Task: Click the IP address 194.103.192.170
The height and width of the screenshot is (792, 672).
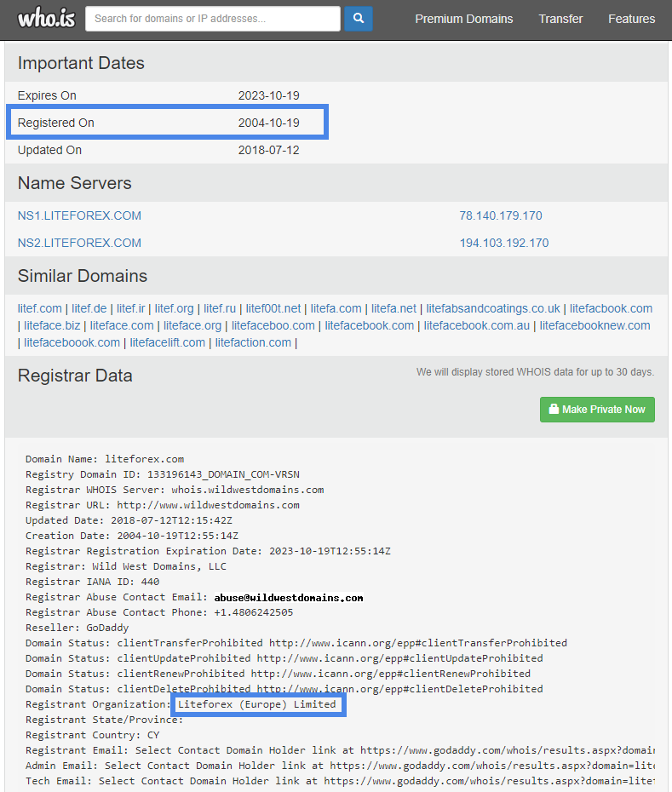Action: pos(503,243)
